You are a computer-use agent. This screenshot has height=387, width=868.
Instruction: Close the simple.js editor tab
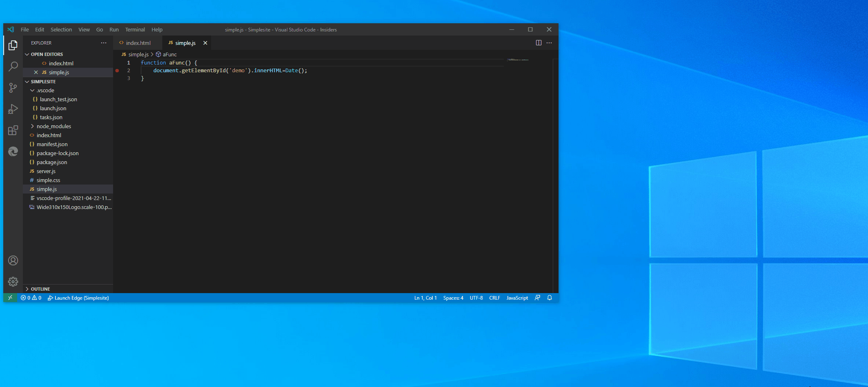pyautogui.click(x=205, y=43)
